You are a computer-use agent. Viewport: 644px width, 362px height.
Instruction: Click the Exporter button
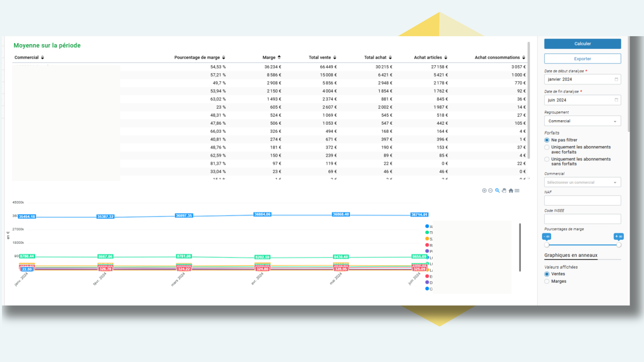pyautogui.click(x=582, y=59)
